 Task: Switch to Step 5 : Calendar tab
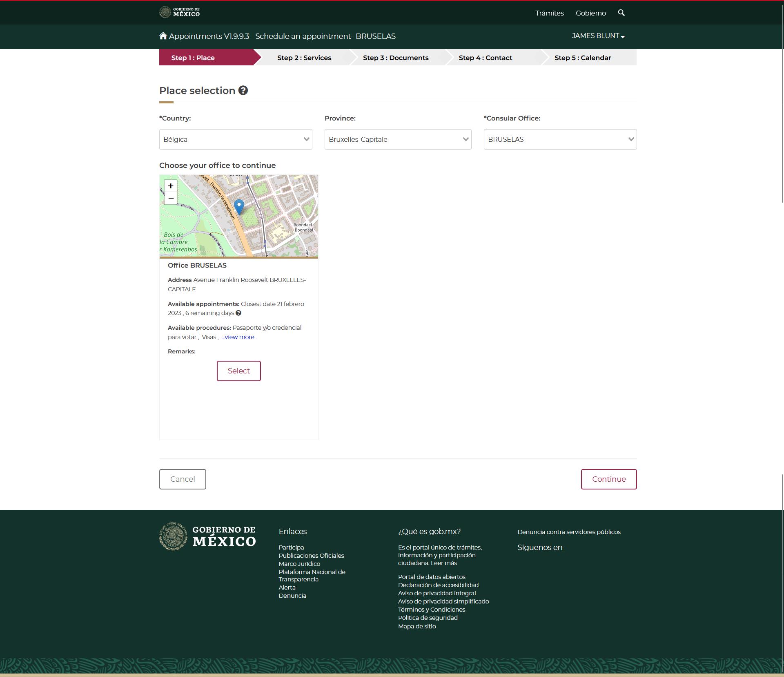coord(582,58)
